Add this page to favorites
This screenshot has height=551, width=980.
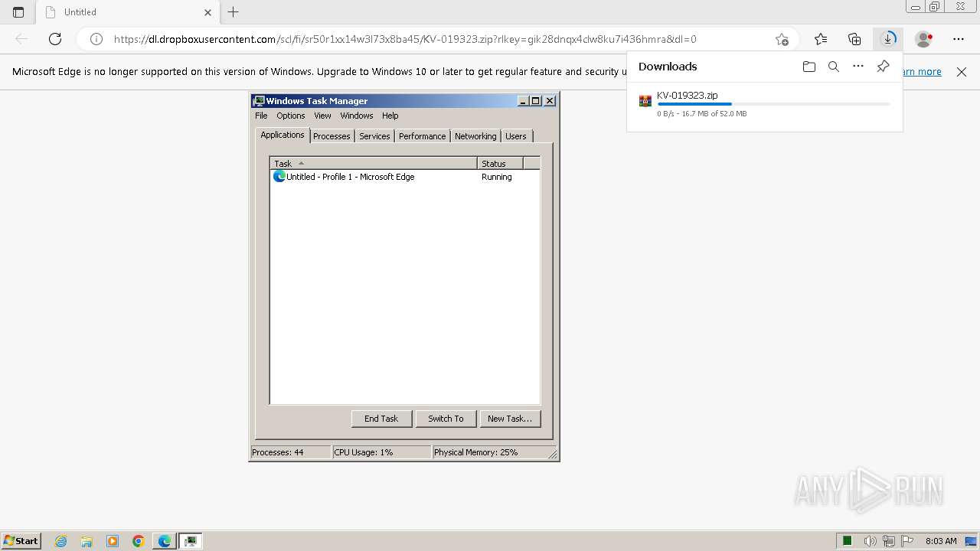pyautogui.click(x=782, y=39)
